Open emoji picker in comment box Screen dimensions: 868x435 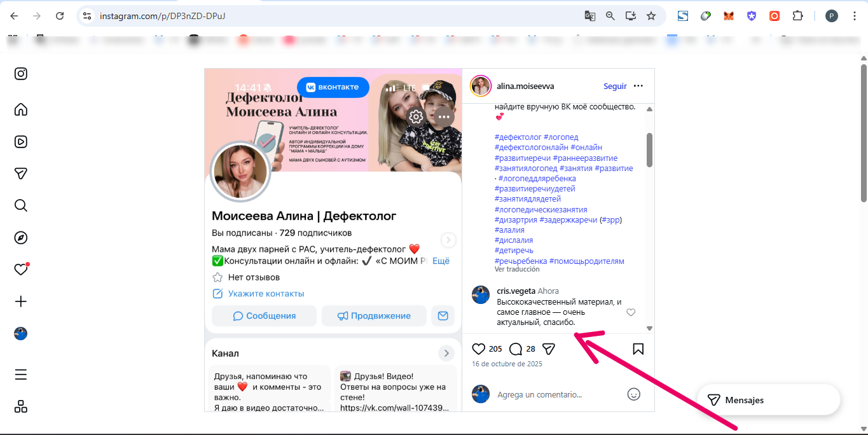click(x=633, y=394)
